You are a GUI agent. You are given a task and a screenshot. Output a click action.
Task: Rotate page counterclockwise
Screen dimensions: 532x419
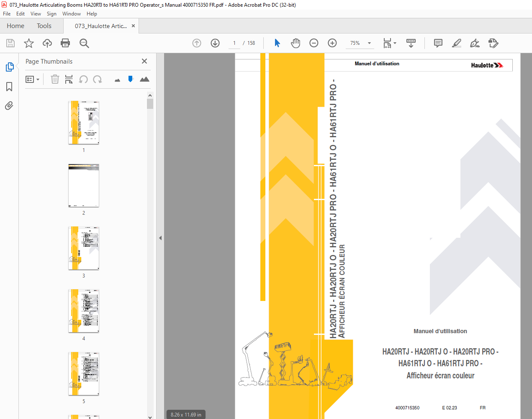(83, 79)
